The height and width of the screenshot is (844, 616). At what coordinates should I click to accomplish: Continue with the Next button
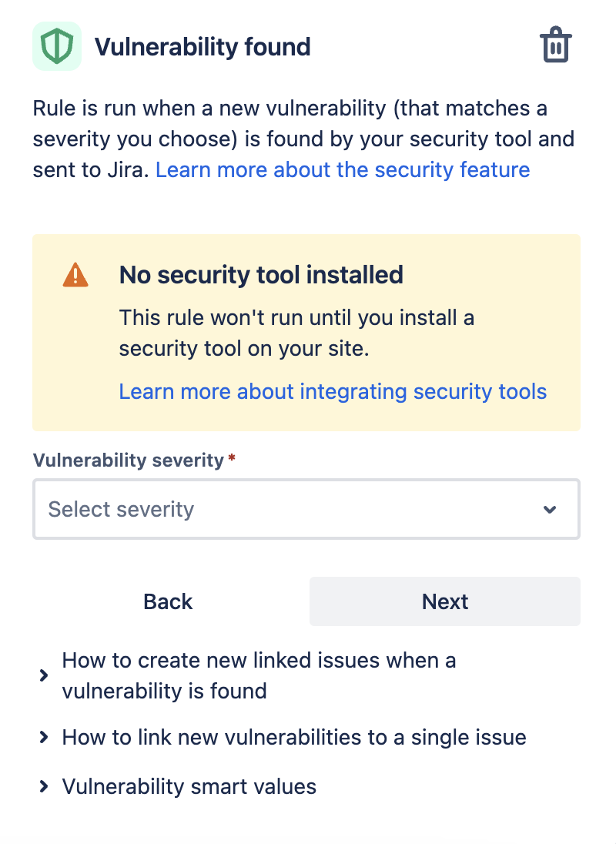445,601
